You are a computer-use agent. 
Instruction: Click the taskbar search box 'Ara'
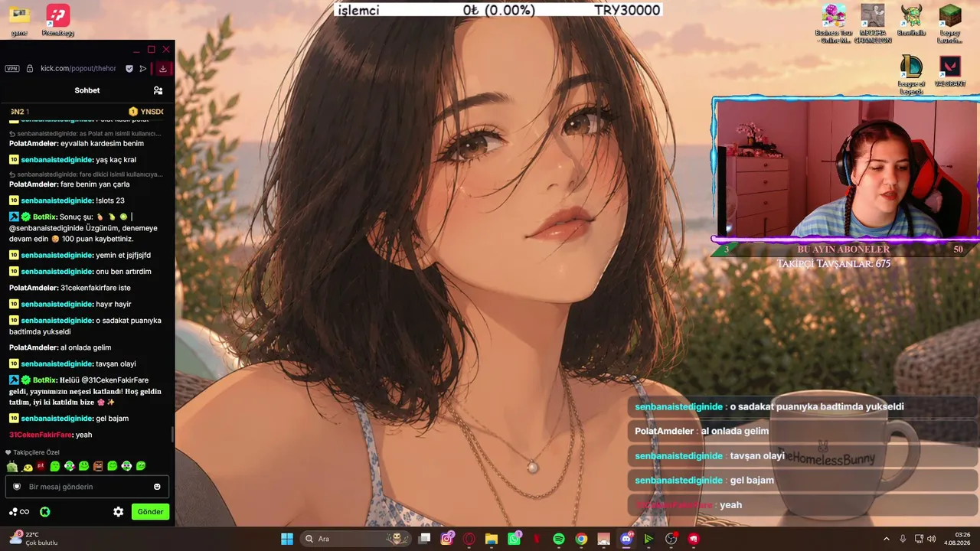[354, 539]
